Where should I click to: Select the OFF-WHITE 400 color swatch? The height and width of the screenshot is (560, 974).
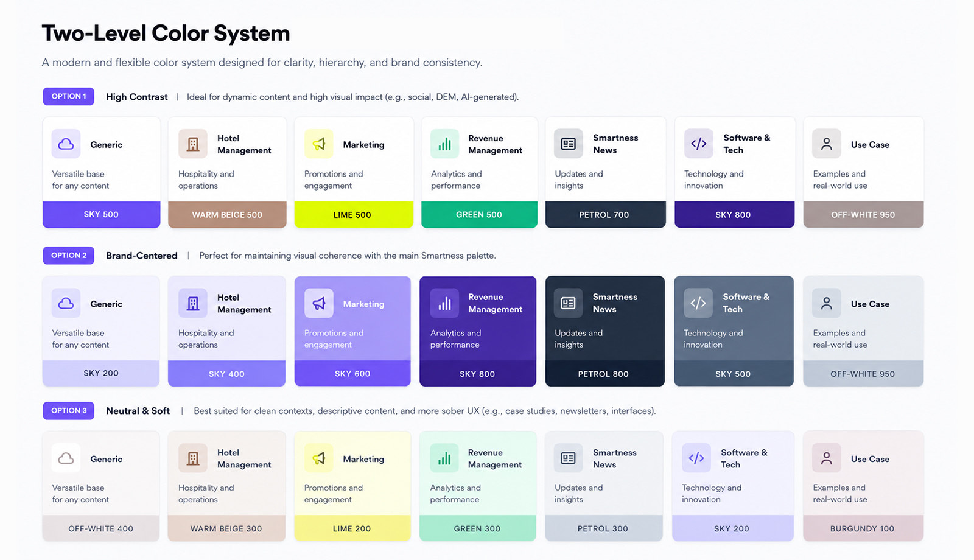(x=101, y=528)
